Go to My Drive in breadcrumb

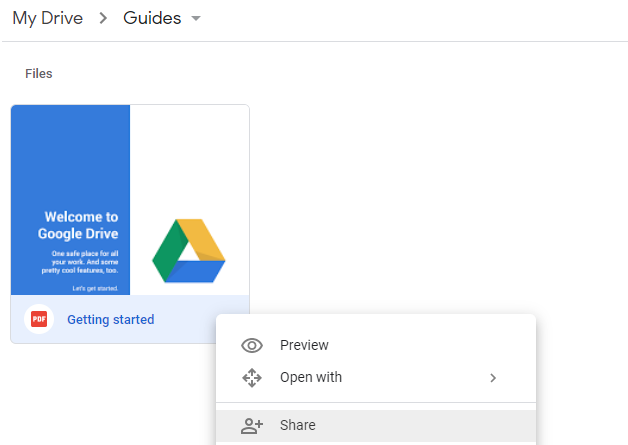pos(48,18)
